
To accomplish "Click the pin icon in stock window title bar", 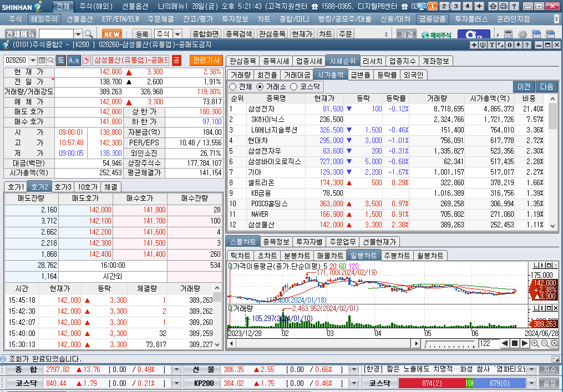I will pyautogui.click(x=518, y=45).
